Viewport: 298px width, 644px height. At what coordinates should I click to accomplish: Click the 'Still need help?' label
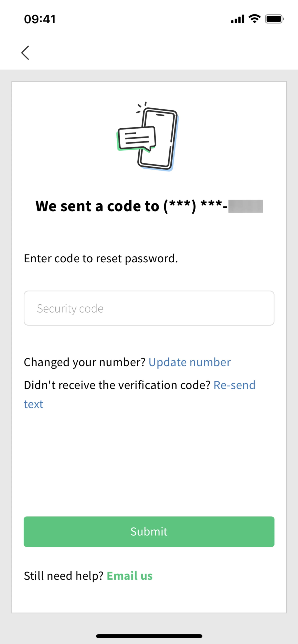tap(64, 576)
